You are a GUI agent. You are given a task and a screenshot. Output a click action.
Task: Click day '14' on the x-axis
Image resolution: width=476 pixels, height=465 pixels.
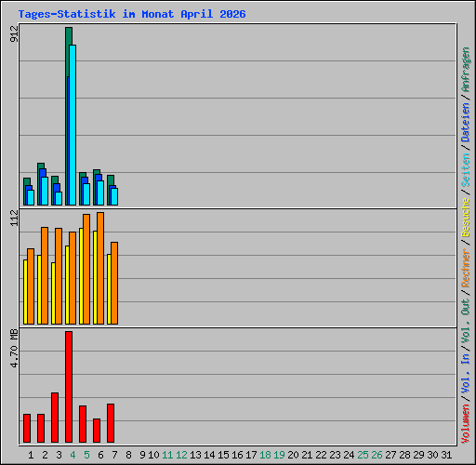pos(209,455)
